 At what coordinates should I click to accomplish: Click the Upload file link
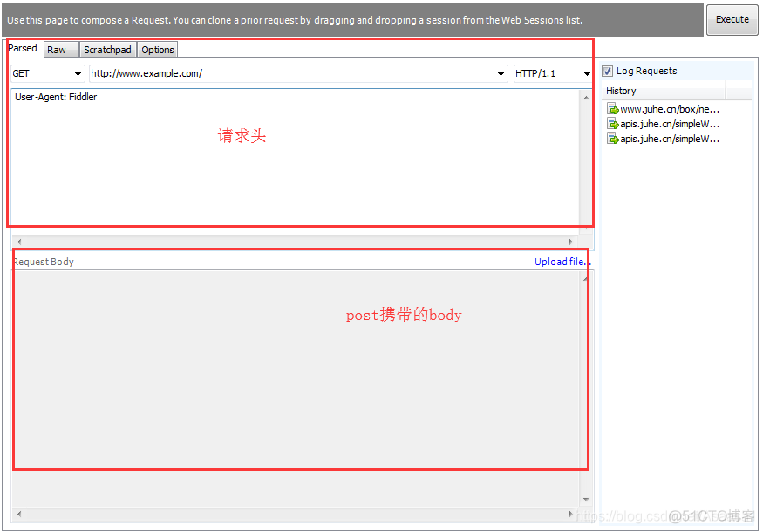tap(562, 262)
